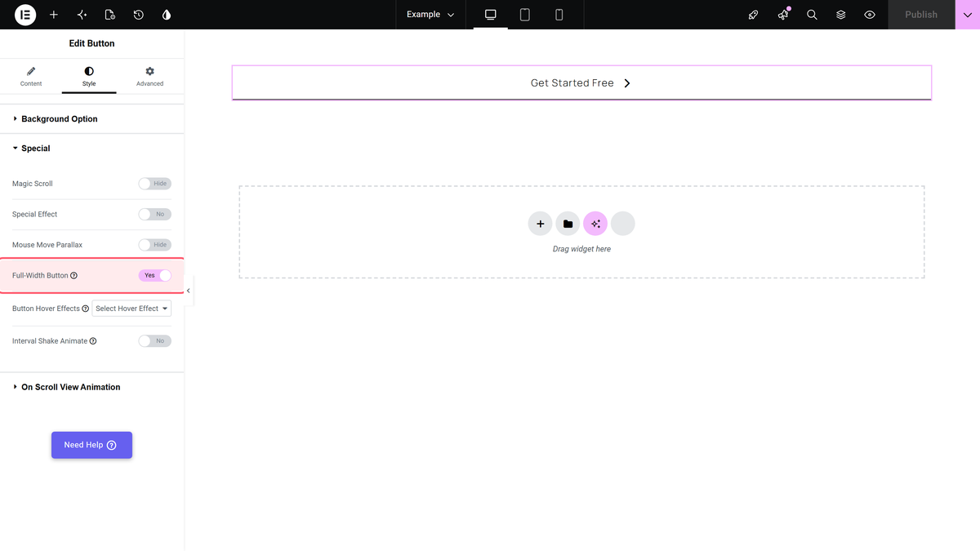Image resolution: width=980 pixels, height=551 pixels.
Task: Toggle the Magic Scroll switch
Action: coord(154,184)
